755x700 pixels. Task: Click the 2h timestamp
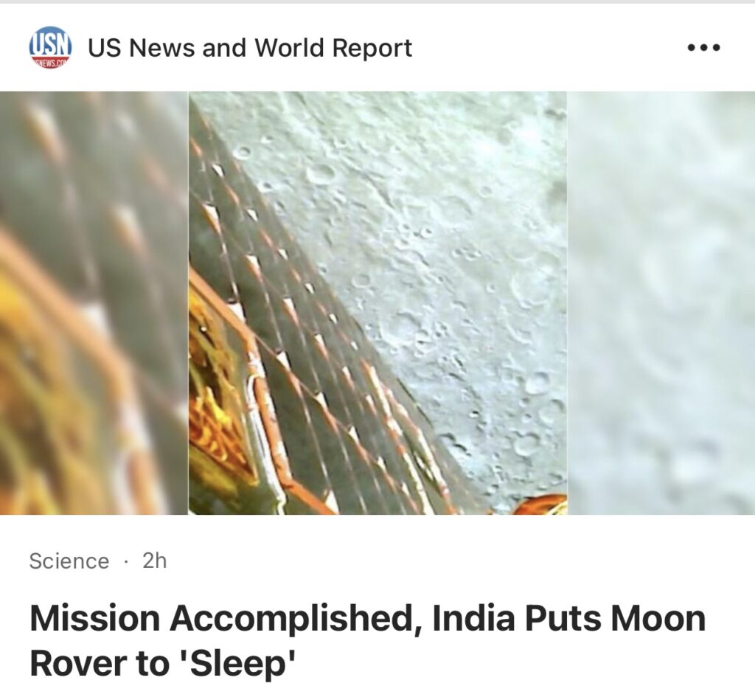tap(155, 561)
